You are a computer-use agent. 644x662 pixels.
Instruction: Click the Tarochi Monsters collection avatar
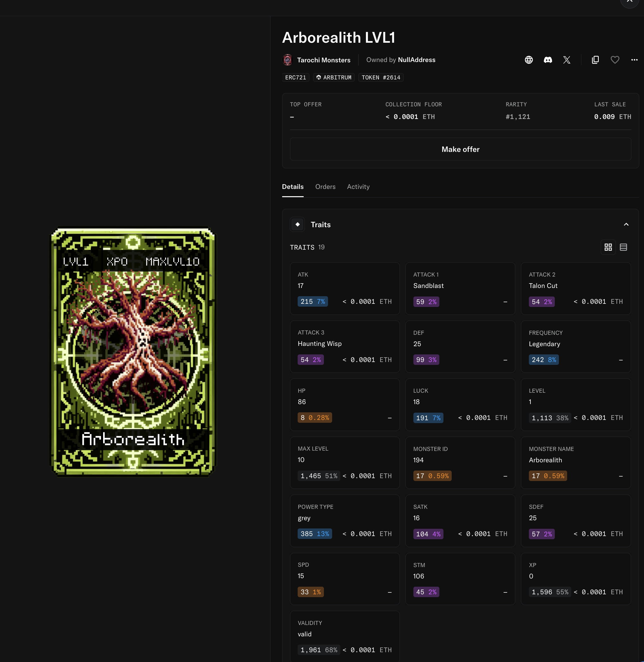tap(288, 60)
